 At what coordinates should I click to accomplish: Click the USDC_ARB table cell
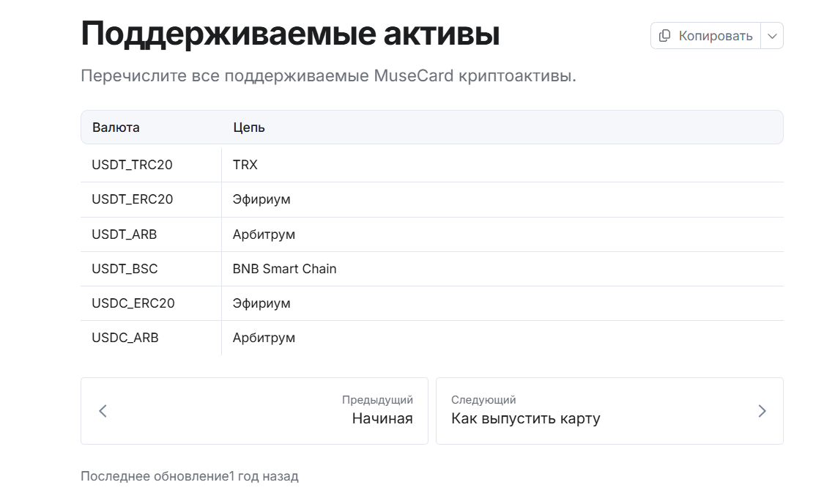tap(125, 338)
